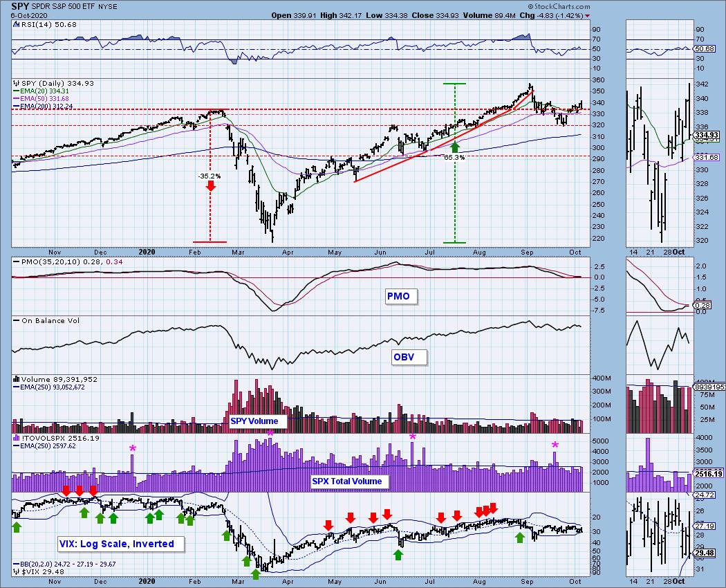
Task: Click the 334.93 price tag on the right axis
Action: click(709, 134)
